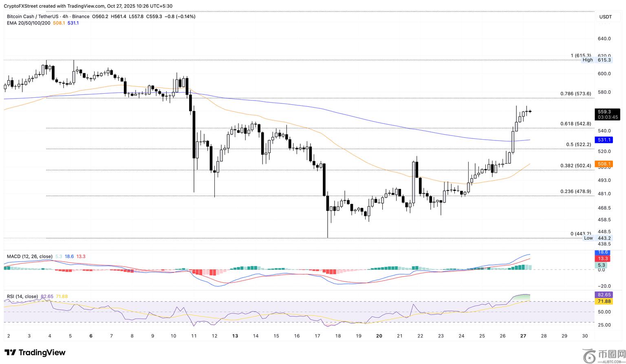Click the TradingView logo at bottom left
The image size is (626, 364).
pos(35,353)
